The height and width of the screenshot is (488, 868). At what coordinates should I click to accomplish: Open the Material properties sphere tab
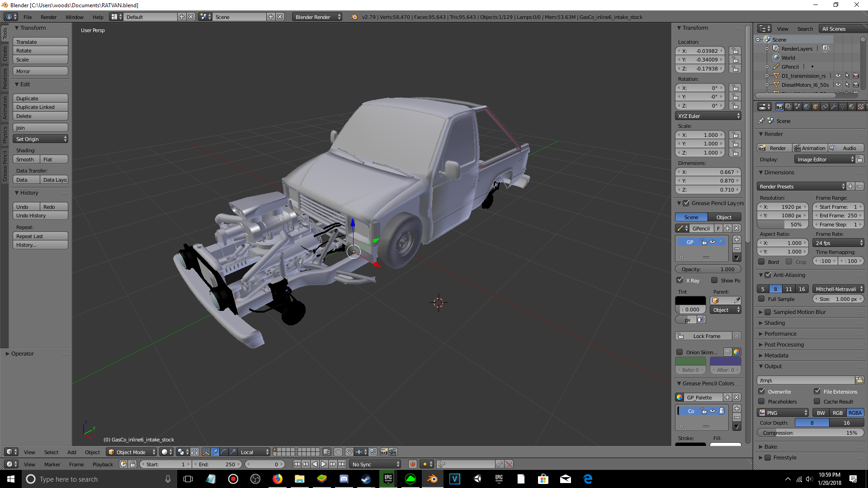tap(852, 107)
